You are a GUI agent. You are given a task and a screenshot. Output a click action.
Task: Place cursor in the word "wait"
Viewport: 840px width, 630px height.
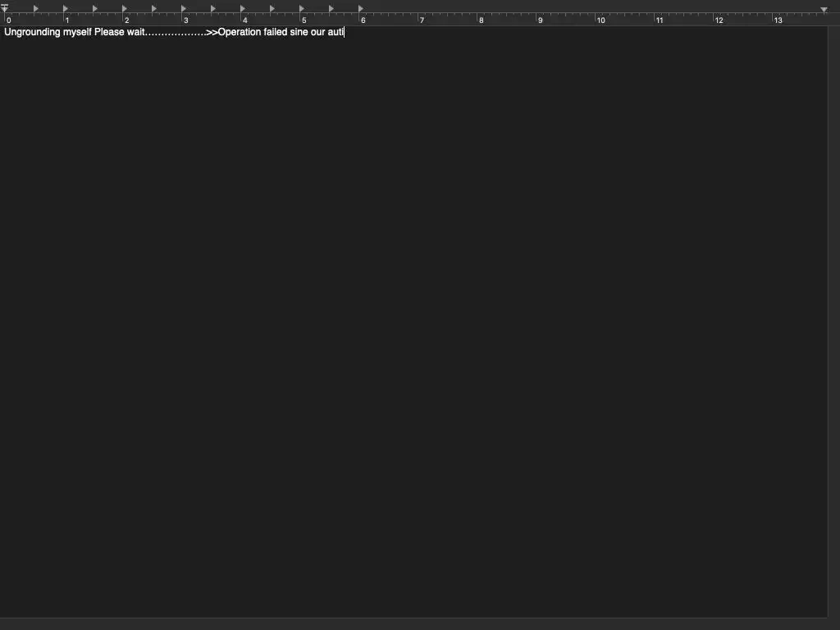coord(136,32)
